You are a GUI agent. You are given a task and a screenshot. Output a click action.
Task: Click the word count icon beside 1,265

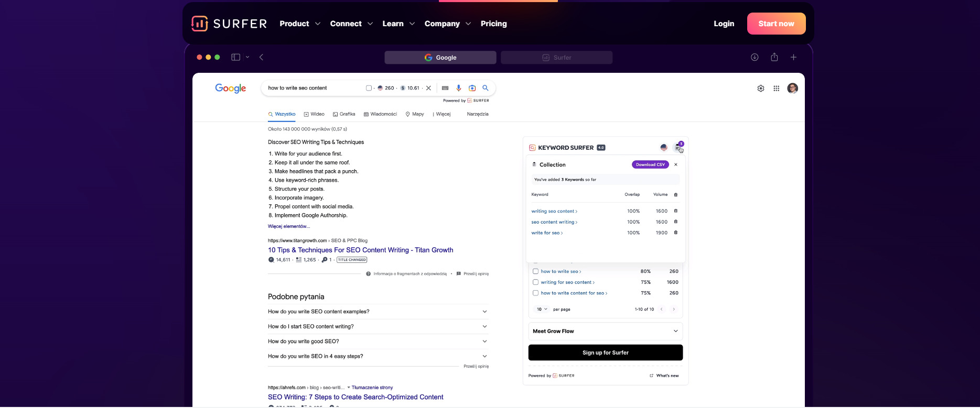click(299, 260)
